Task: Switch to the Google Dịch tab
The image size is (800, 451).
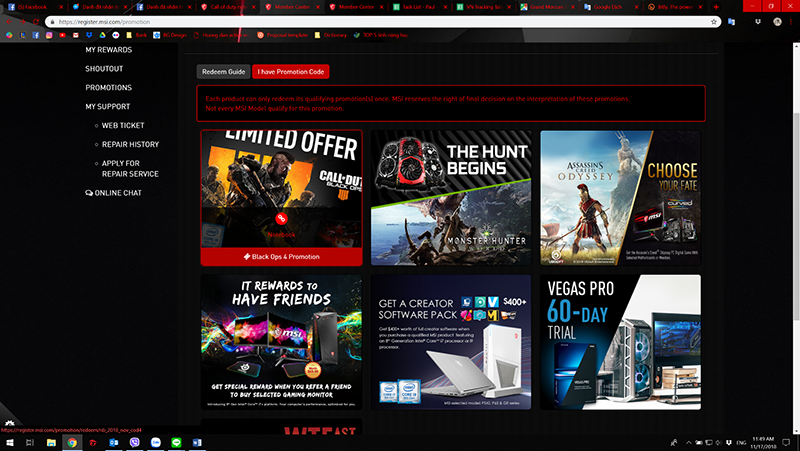Action: coord(612,7)
